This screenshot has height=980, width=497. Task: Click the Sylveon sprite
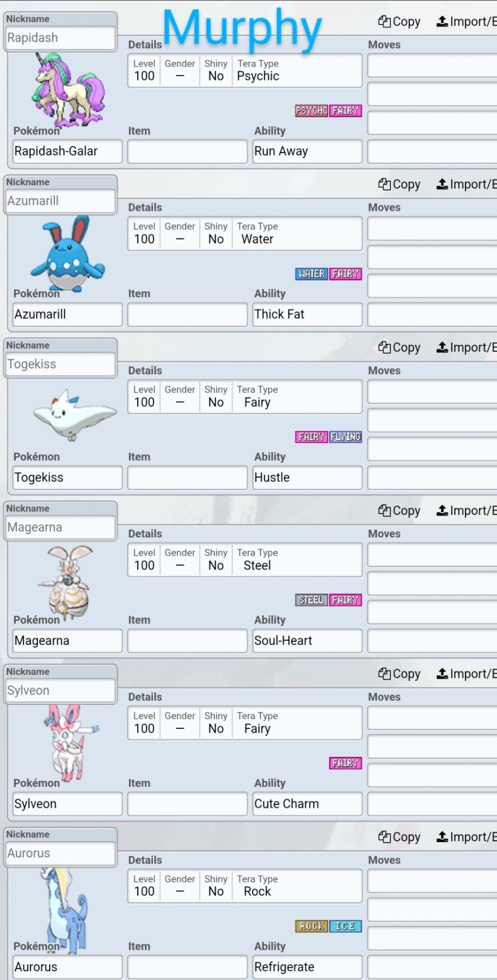click(x=71, y=743)
